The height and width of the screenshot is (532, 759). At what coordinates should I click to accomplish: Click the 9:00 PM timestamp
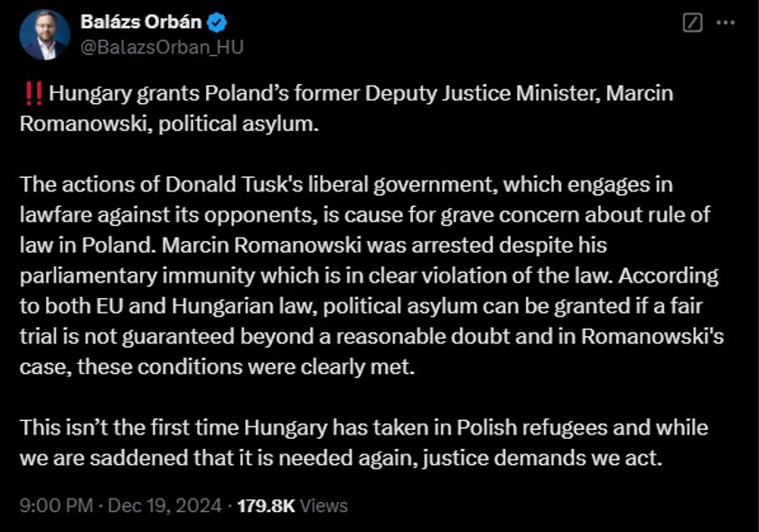56,506
